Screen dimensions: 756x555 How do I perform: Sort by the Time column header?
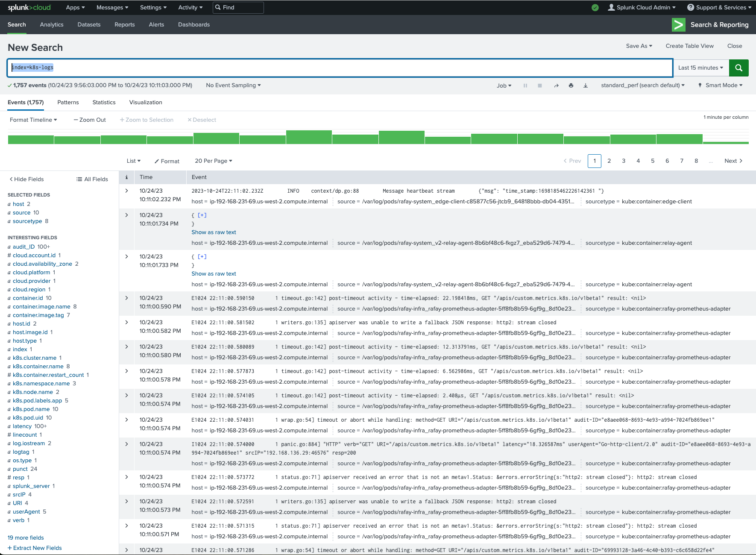point(146,177)
